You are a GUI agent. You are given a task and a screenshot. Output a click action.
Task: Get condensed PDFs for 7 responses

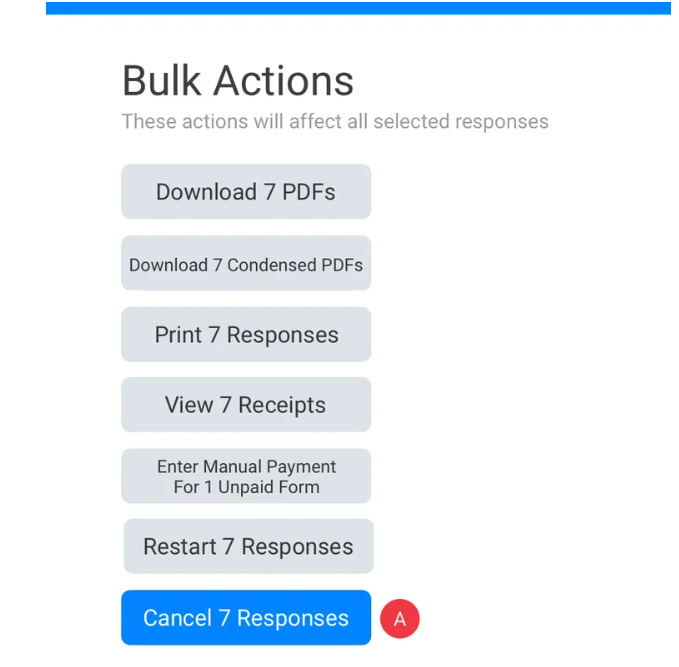coord(246,264)
